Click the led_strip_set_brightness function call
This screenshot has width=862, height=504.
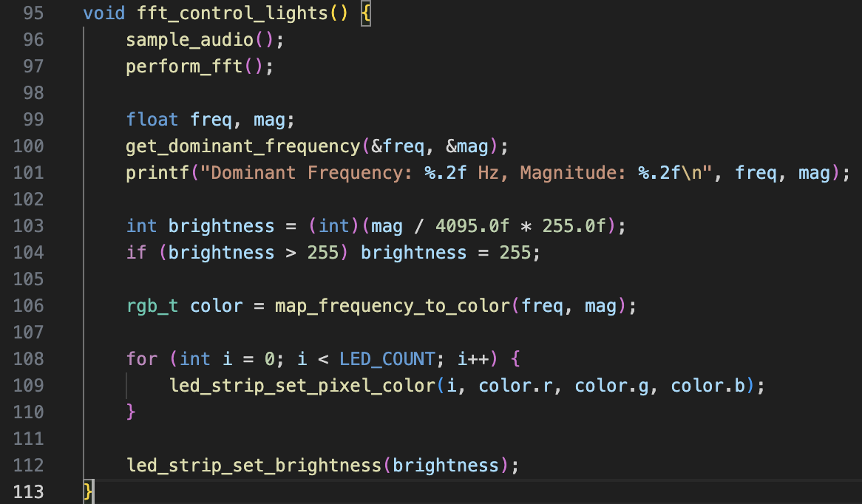[x=254, y=466]
